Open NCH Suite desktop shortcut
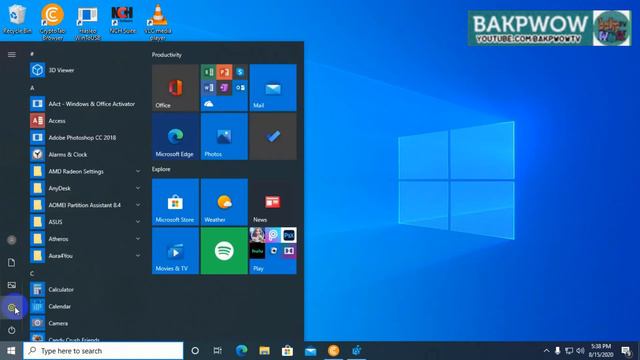 click(x=122, y=20)
